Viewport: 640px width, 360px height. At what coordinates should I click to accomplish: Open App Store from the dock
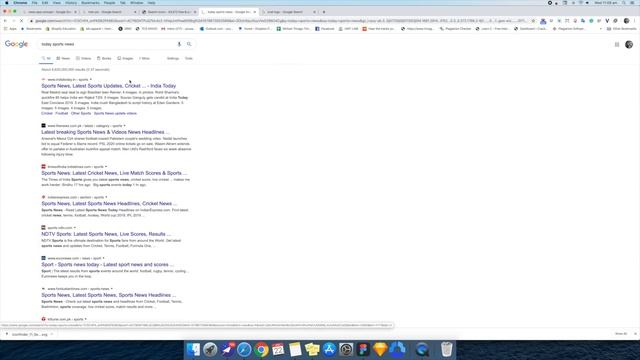point(329,350)
